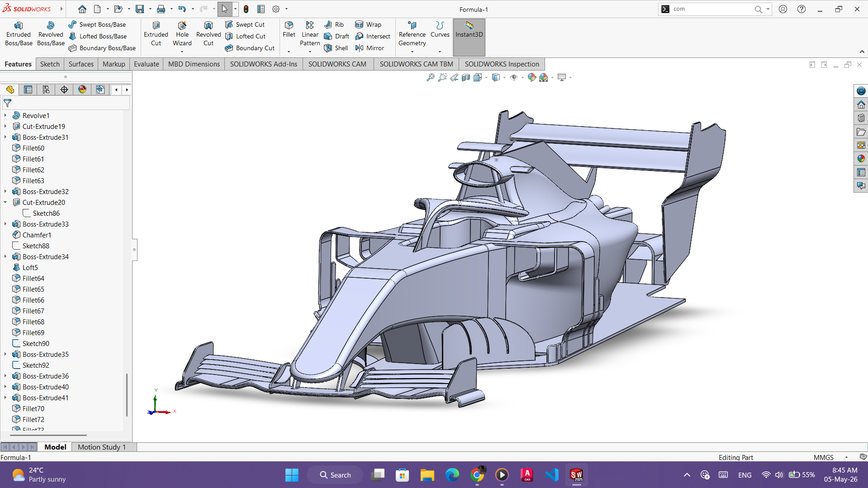Image resolution: width=868 pixels, height=488 pixels.
Task: Select the Mirror tool
Action: [370, 48]
